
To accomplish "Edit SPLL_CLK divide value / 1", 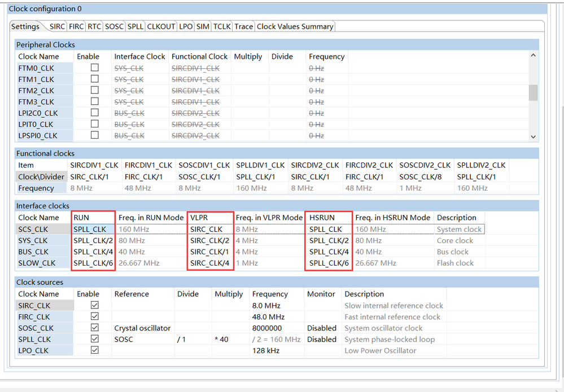I will coord(193,339).
